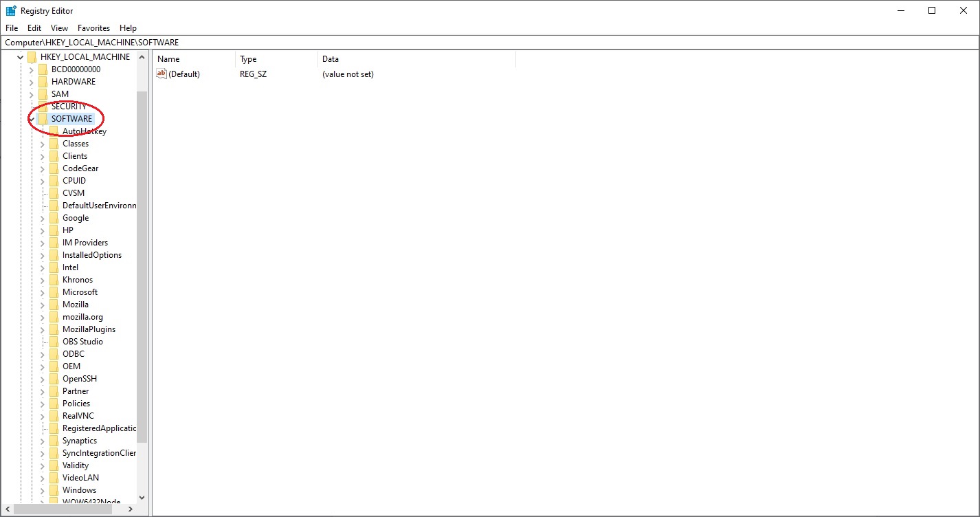Click the RegisteredApplications folder icon
Screen dimensions: 980x517
(54, 428)
